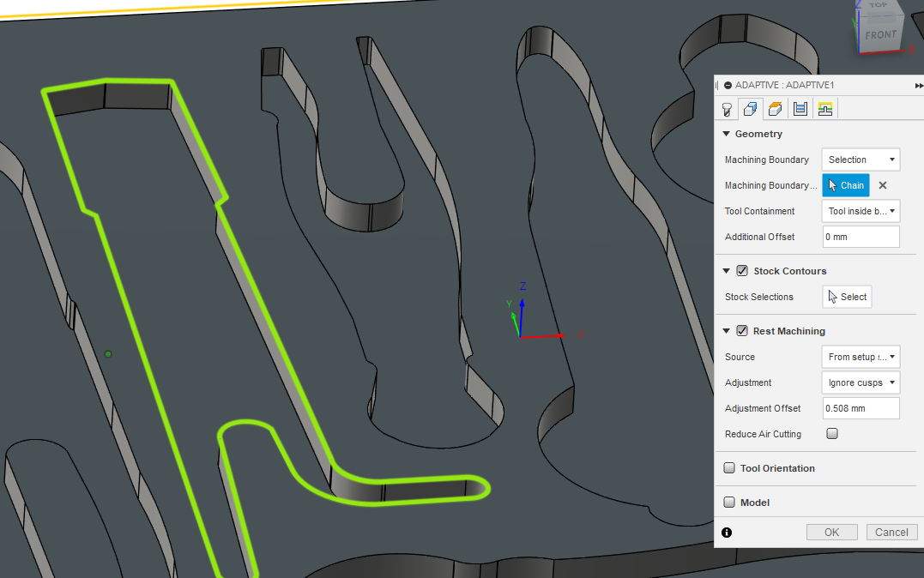Enable the Model checkbox

[729, 502]
